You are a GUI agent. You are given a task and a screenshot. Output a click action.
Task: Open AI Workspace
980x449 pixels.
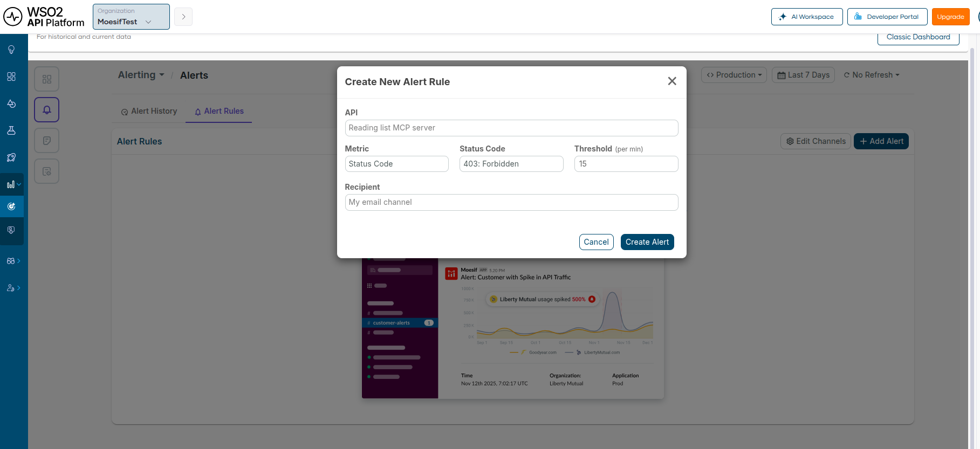click(807, 17)
